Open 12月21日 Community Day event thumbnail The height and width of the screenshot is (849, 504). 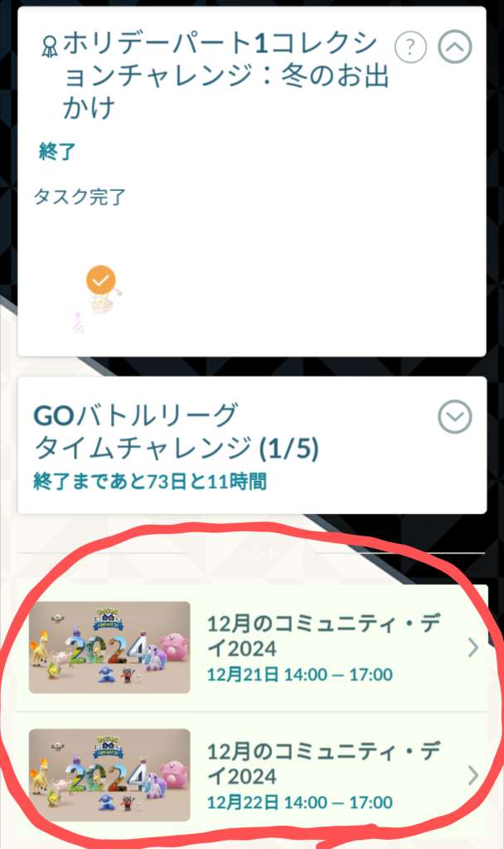[x=109, y=647]
